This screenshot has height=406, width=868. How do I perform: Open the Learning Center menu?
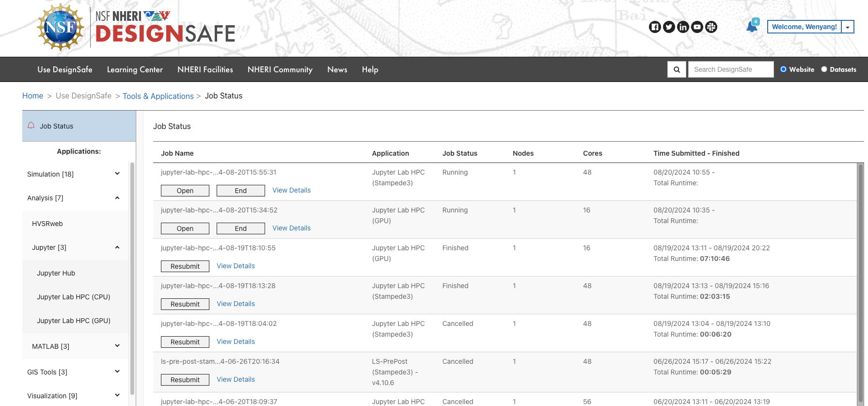135,69
